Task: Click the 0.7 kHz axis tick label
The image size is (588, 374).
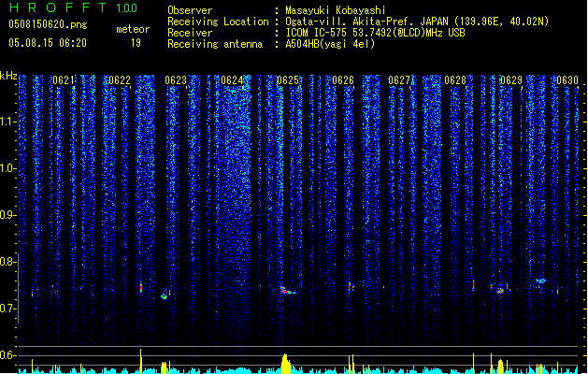Action: [x=8, y=309]
